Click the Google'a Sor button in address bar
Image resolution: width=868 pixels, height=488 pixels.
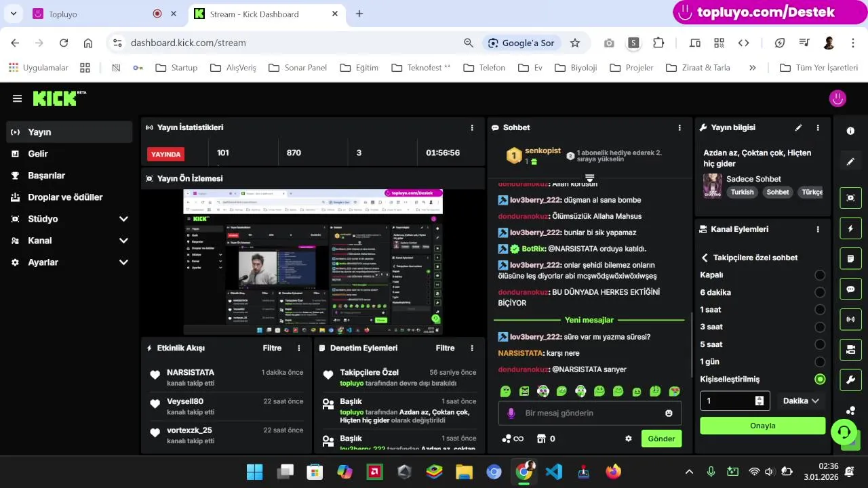pyautogui.click(x=521, y=43)
